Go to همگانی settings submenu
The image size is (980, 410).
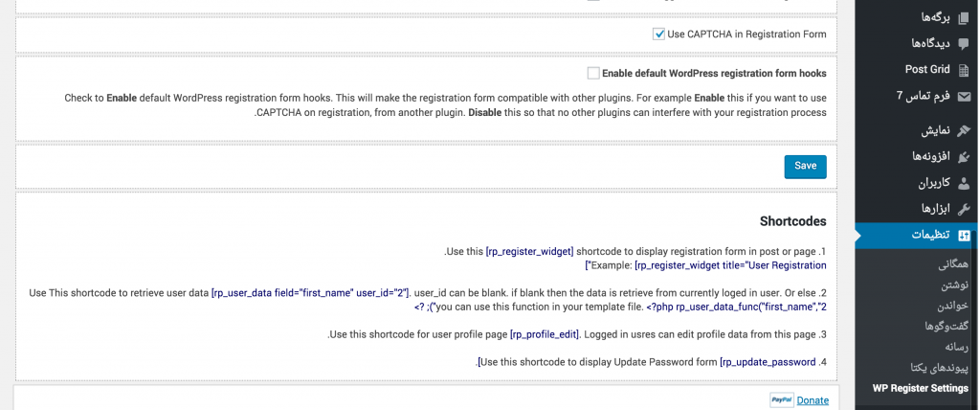click(x=953, y=264)
